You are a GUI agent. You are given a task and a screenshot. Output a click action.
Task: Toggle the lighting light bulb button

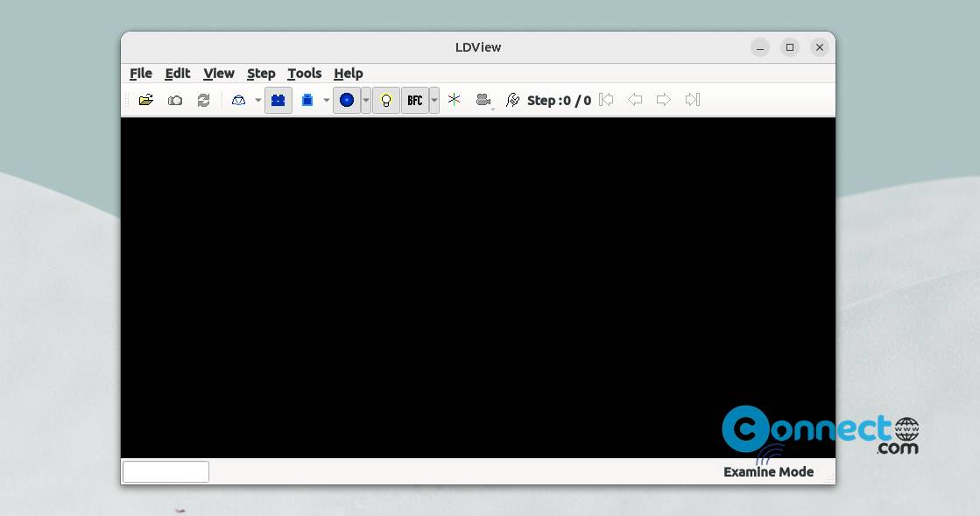click(386, 100)
